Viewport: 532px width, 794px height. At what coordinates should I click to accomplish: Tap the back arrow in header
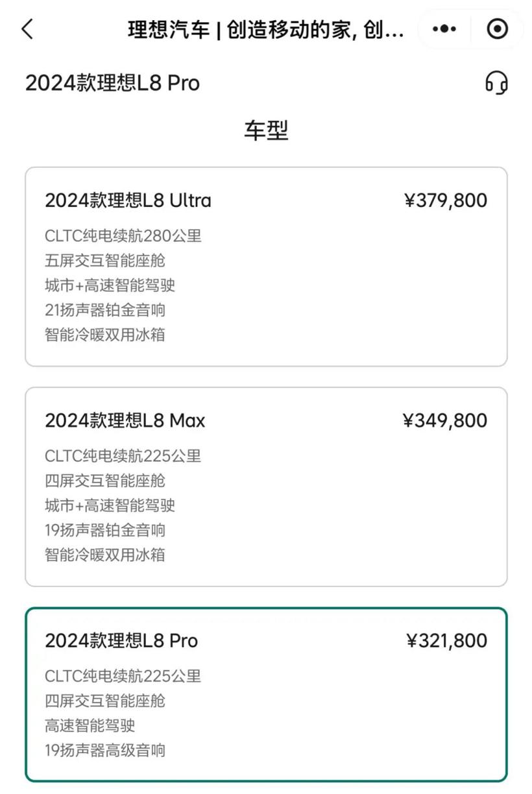click(x=27, y=29)
